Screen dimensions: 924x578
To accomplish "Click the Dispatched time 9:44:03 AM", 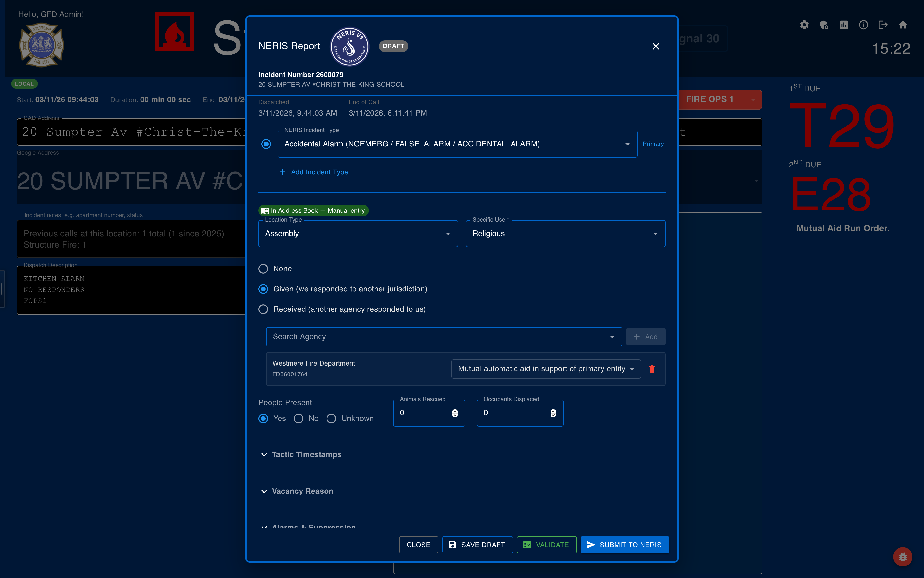I will 297,113.
